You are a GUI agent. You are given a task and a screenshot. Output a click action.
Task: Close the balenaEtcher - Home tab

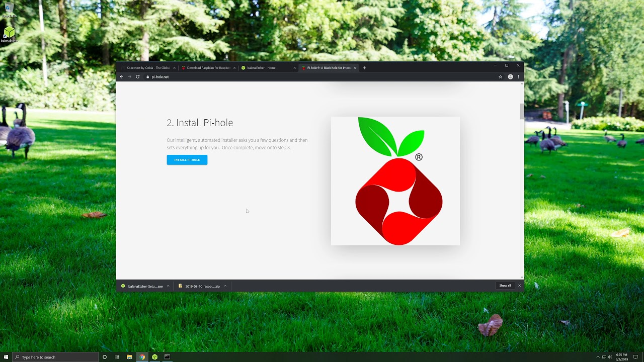click(x=294, y=68)
